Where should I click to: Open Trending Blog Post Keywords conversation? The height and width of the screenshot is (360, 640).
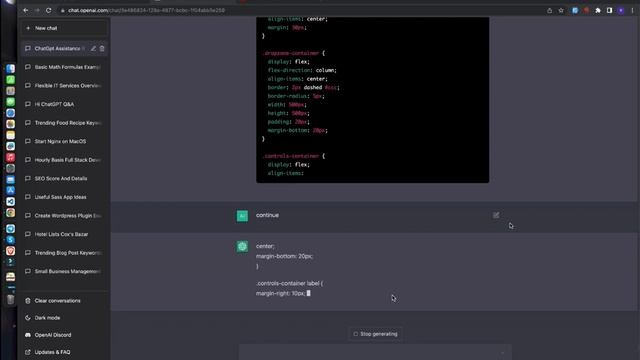pos(64,253)
